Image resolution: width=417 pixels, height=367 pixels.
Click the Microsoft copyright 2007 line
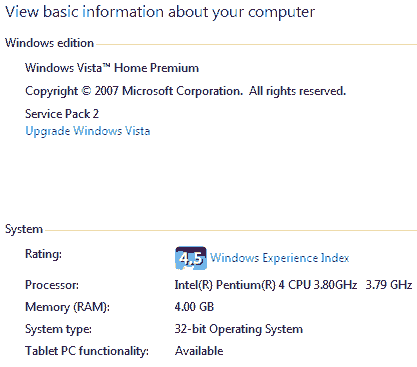(185, 91)
